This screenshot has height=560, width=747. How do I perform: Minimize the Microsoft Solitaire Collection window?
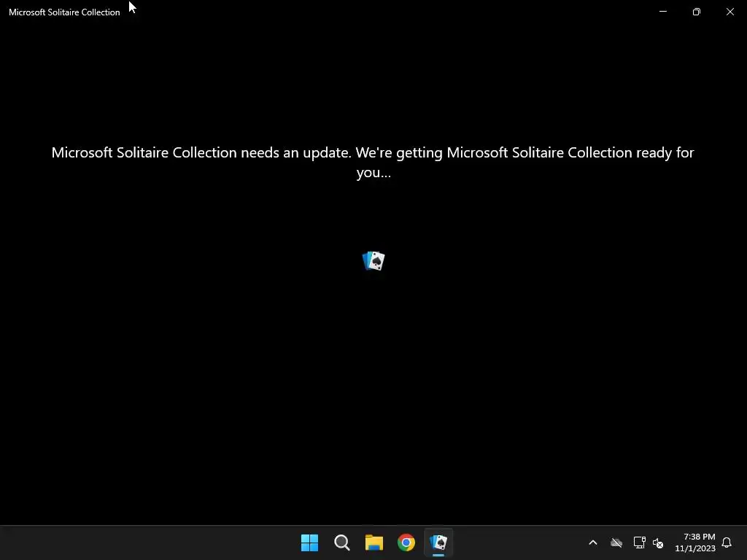point(662,12)
